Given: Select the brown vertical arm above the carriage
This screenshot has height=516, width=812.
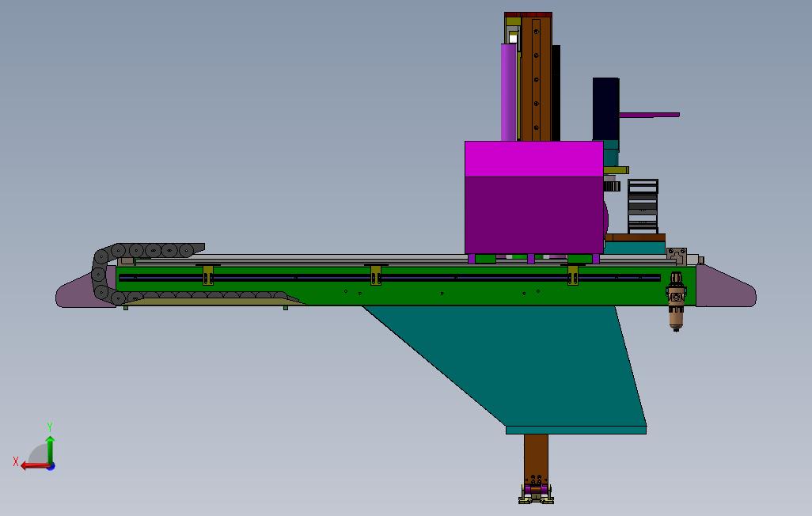Looking at the screenshot, I should coord(537,78).
